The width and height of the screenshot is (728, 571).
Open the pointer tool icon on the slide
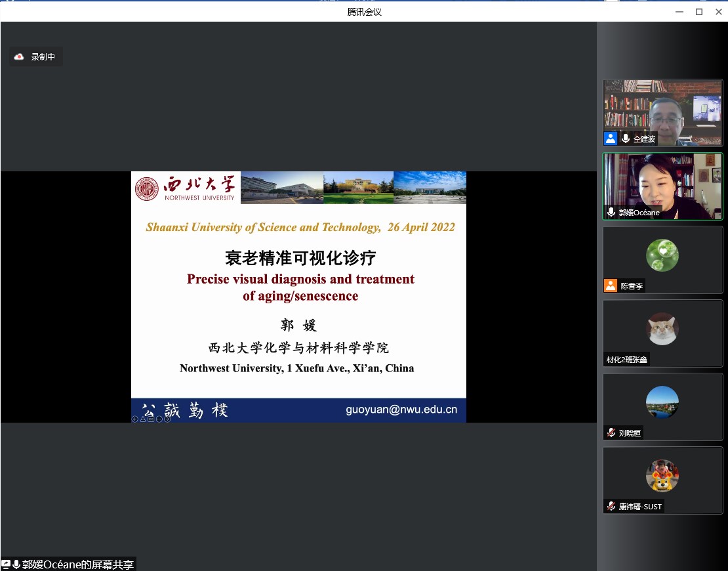(143, 419)
